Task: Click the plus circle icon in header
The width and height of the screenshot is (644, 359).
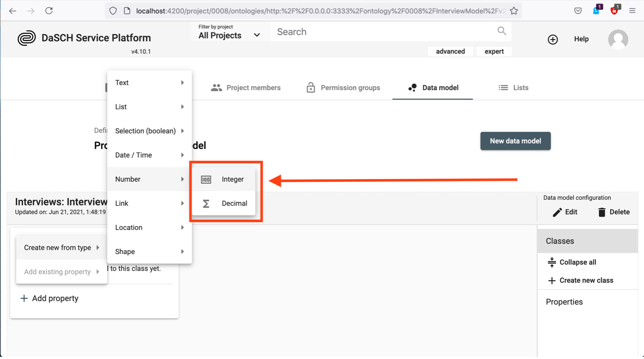Action: coord(553,40)
